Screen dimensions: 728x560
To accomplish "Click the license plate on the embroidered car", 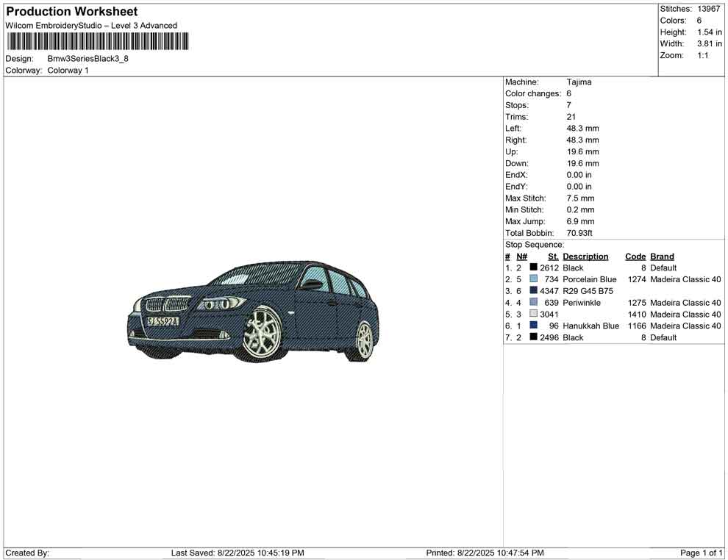I will 163,321.
